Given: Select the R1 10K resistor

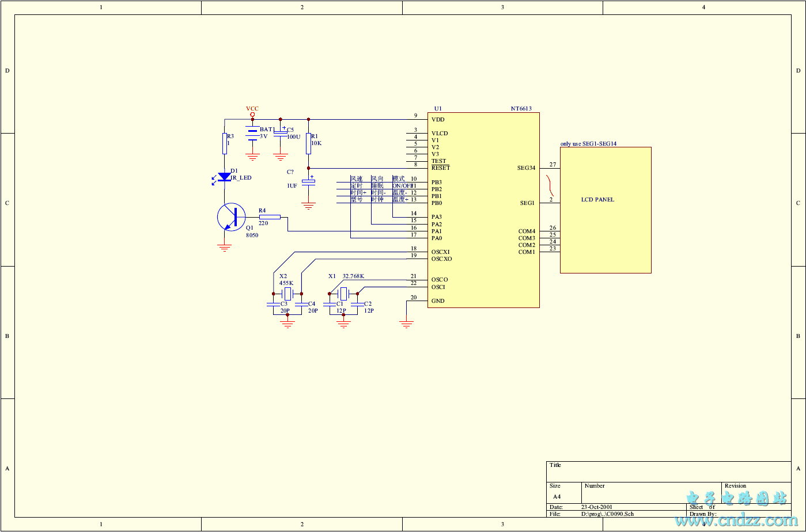Looking at the screenshot, I should [308, 143].
